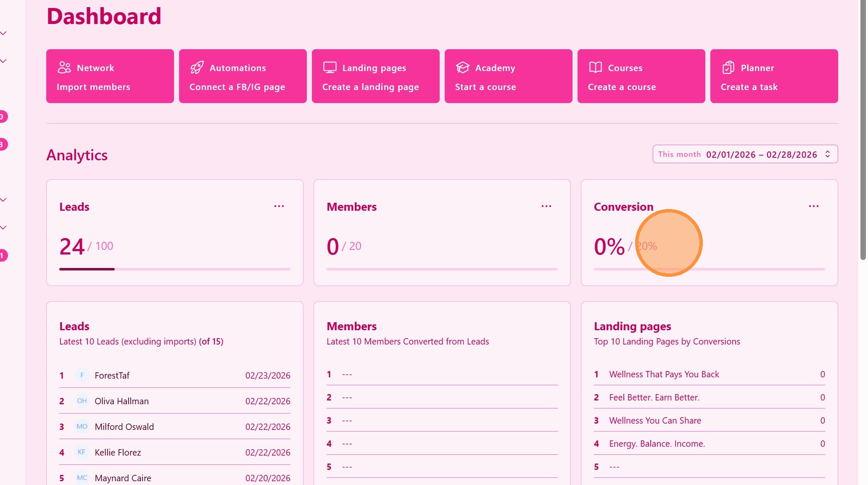
Task: Click the Landing pages monitor icon
Action: [x=330, y=67]
